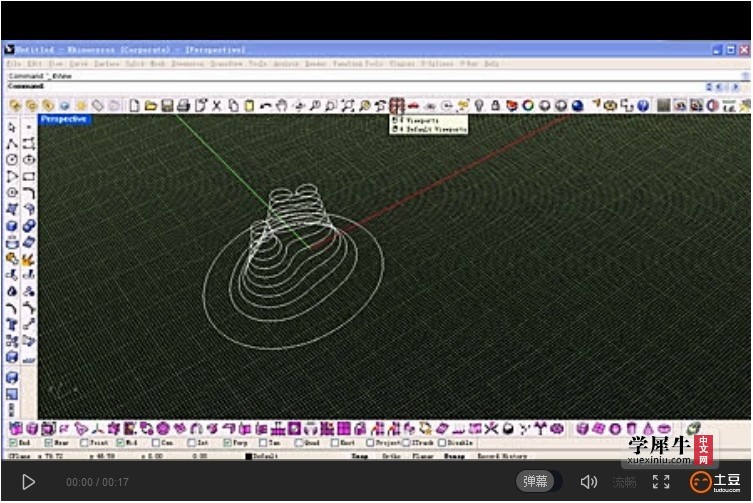Toggle Ortho in the status bar

(x=390, y=456)
